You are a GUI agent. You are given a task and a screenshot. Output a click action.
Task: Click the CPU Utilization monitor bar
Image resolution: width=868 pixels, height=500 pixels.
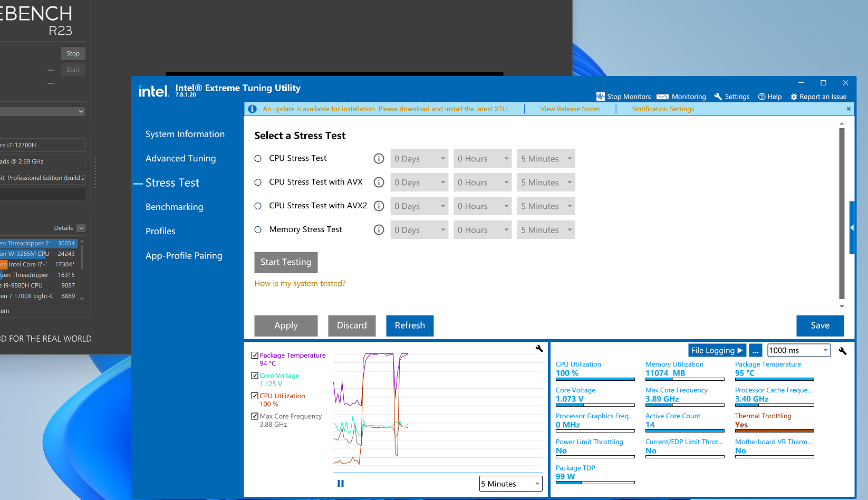coord(595,379)
